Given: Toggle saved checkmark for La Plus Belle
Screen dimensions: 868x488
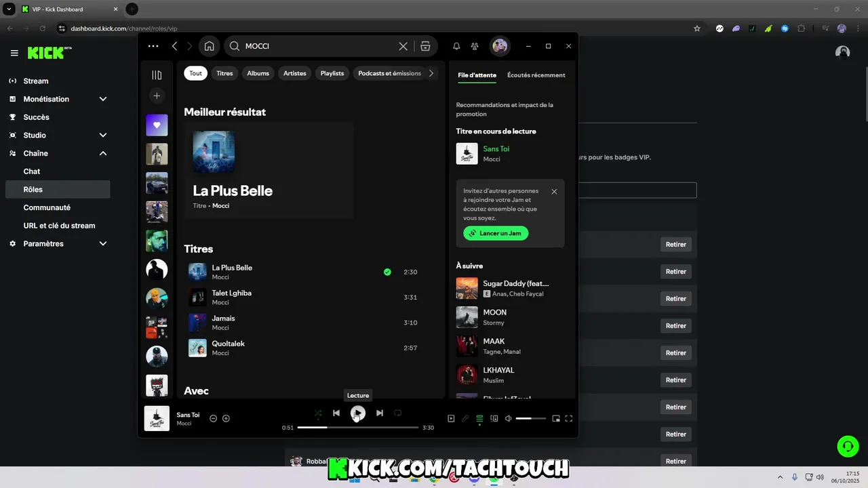Looking at the screenshot, I should [x=387, y=272].
